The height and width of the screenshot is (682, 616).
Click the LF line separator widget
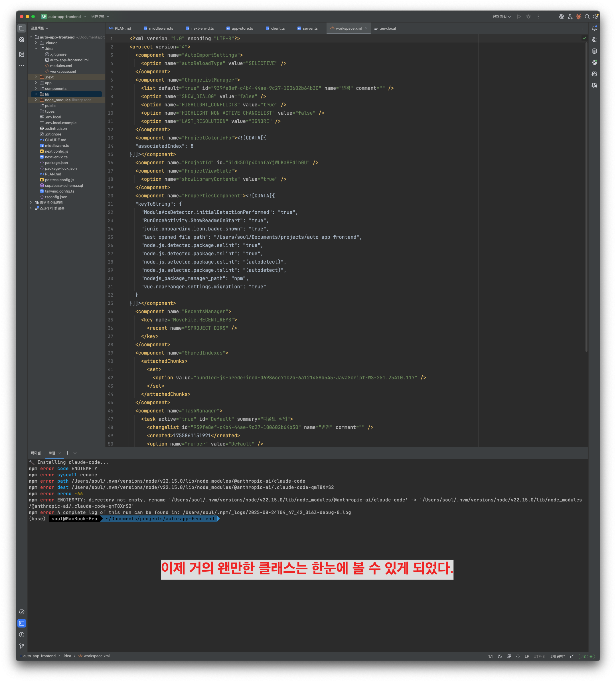[526, 656]
